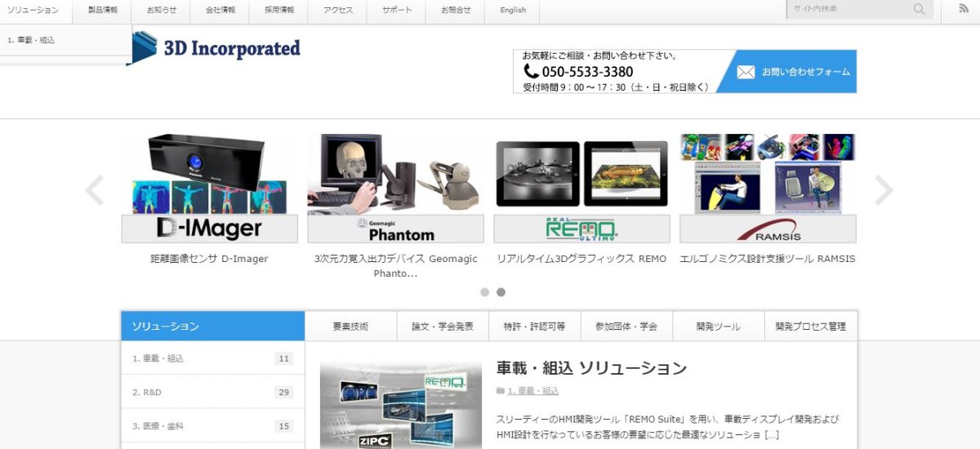Click the 車載・組込 ソリューション article title
This screenshot has width=980, height=449.
click(591, 368)
